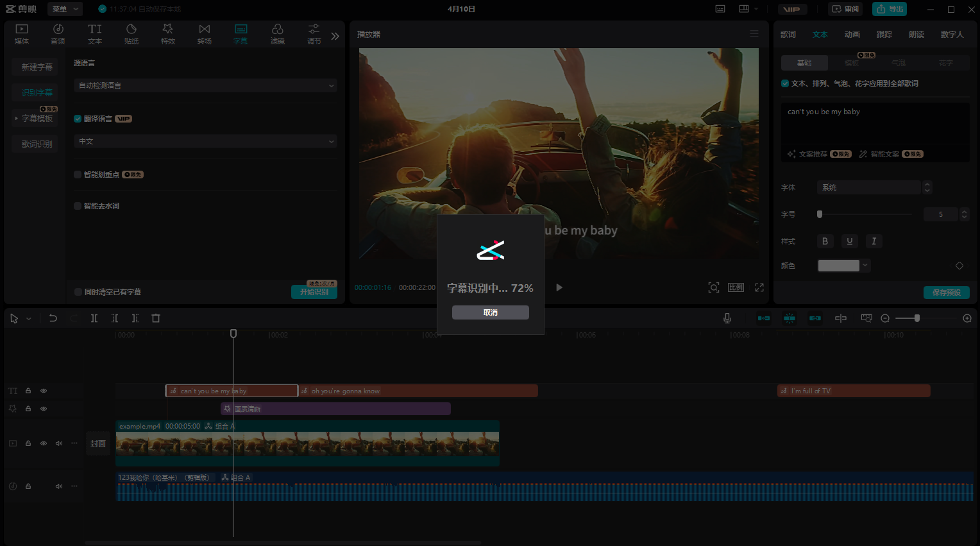980x546 pixels.
Task: Switch to the 动画 tab
Action: tap(852, 35)
